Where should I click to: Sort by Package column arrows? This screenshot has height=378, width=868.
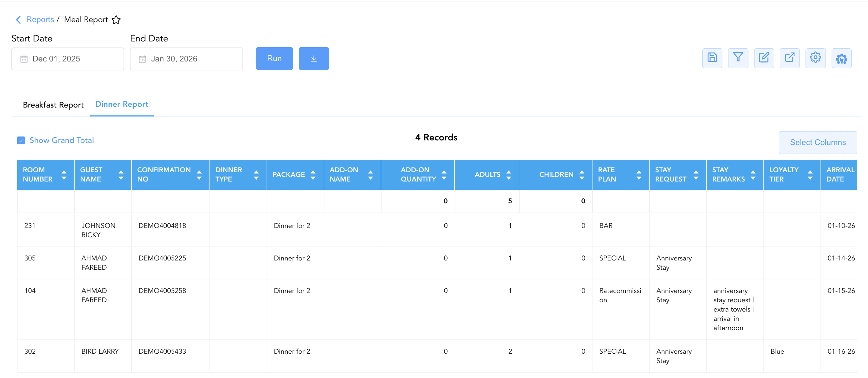[313, 175]
